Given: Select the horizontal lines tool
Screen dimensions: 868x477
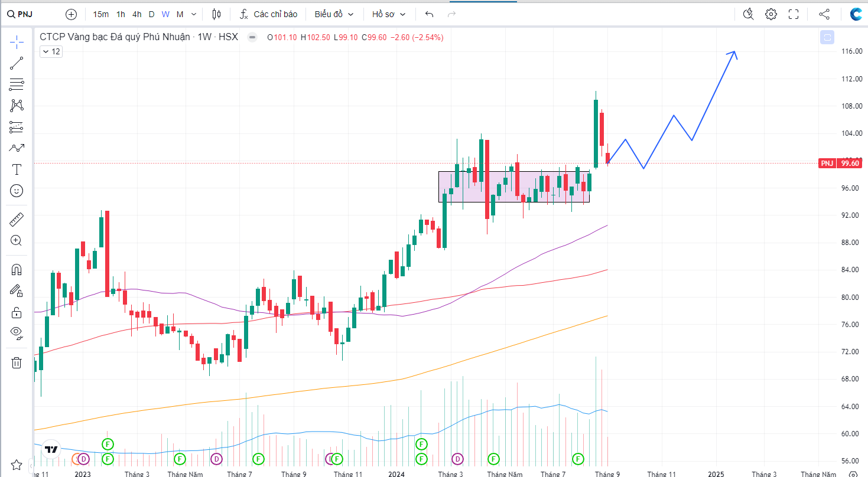Looking at the screenshot, I should coord(17,84).
